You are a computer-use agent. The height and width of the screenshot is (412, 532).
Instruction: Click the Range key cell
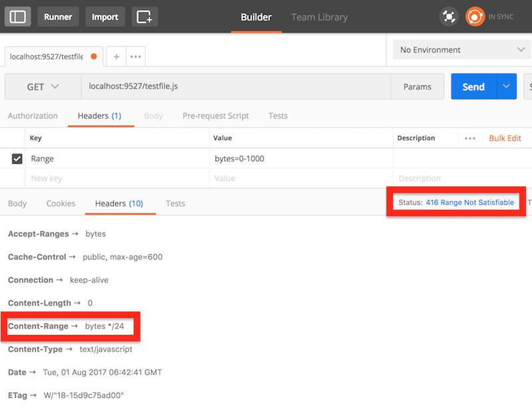(118, 158)
